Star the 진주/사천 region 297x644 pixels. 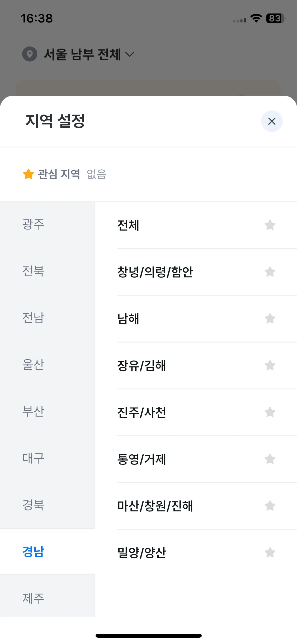pos(270,412)
